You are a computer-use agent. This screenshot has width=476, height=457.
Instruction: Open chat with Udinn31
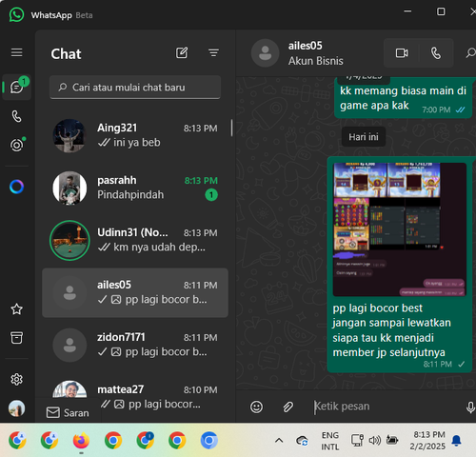pyautogui.click(x=135, y=240)
